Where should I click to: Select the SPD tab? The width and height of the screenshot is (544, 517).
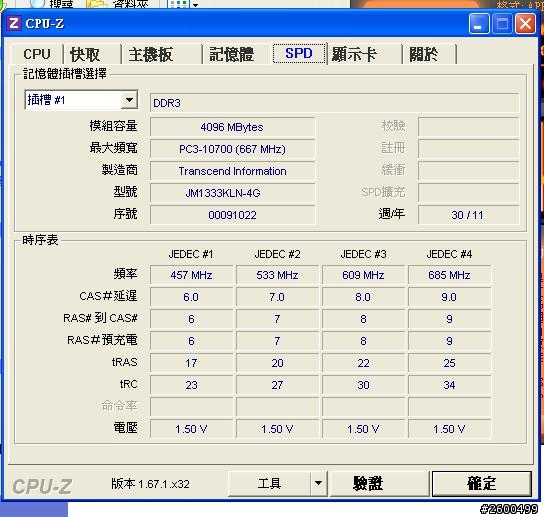coord(299,53)
